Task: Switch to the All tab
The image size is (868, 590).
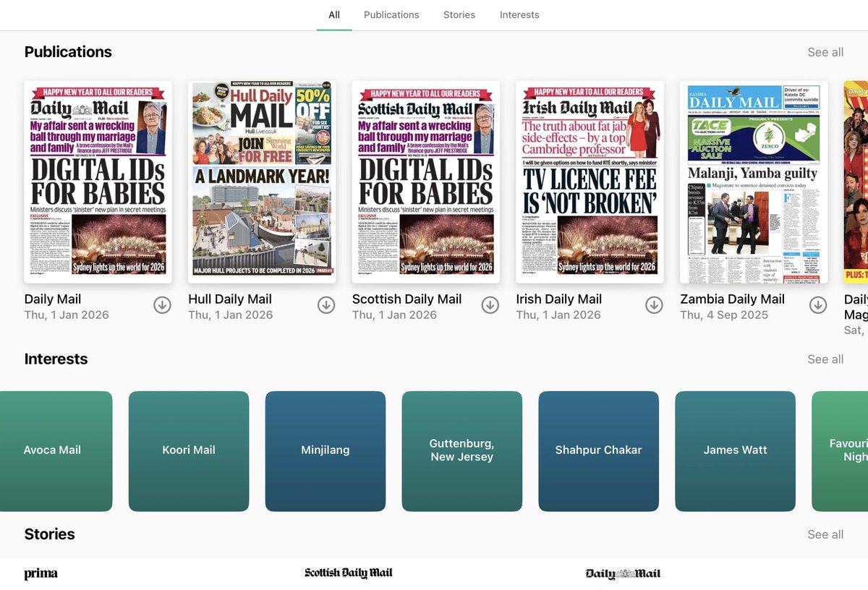Action: point(334,15)
